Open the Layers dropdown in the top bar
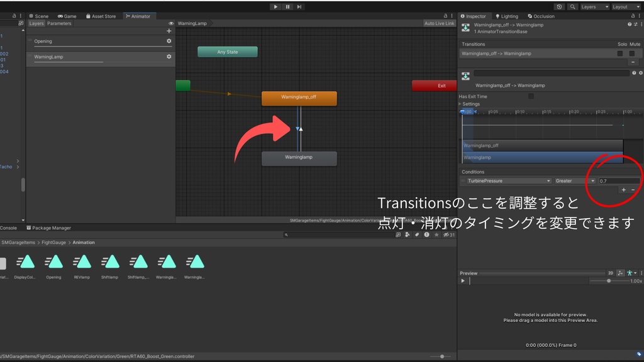Viewport: 644px width, 362px height. coord(594,6)
